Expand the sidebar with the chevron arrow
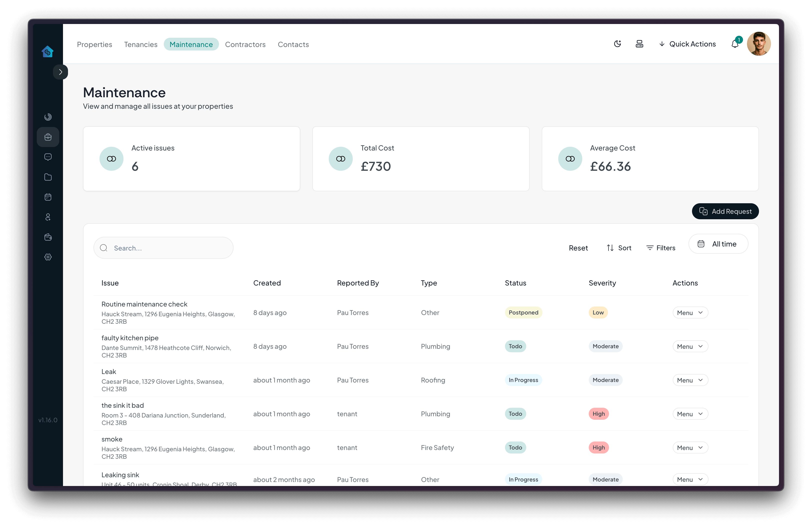 point(60,72)
